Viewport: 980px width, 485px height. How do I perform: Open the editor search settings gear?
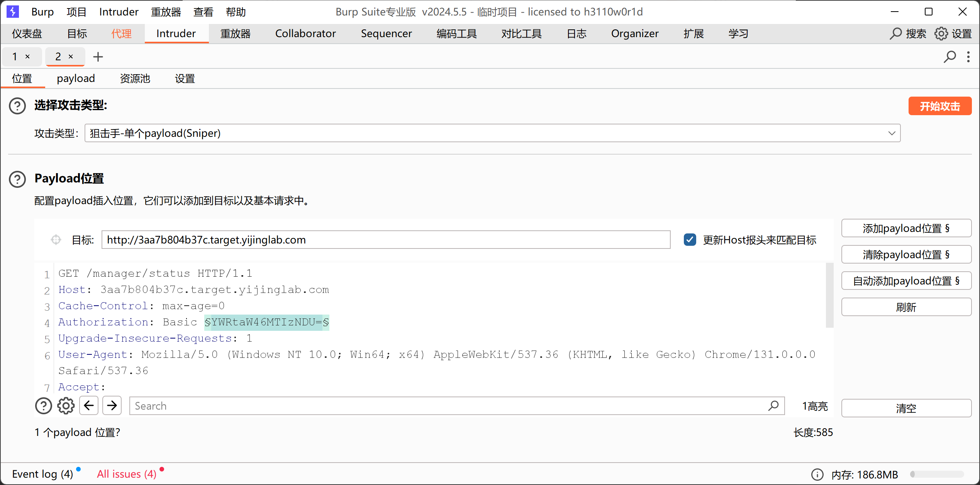click(66, 406)
